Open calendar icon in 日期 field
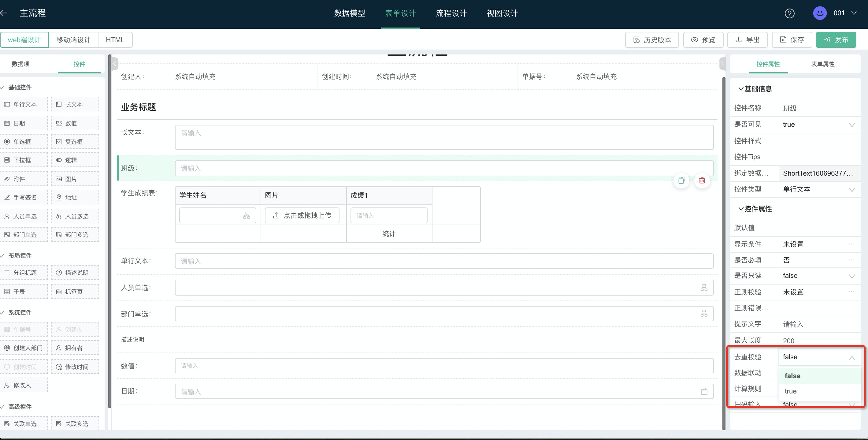Screen dimensions: 868x440 click(x=704, y=391)
